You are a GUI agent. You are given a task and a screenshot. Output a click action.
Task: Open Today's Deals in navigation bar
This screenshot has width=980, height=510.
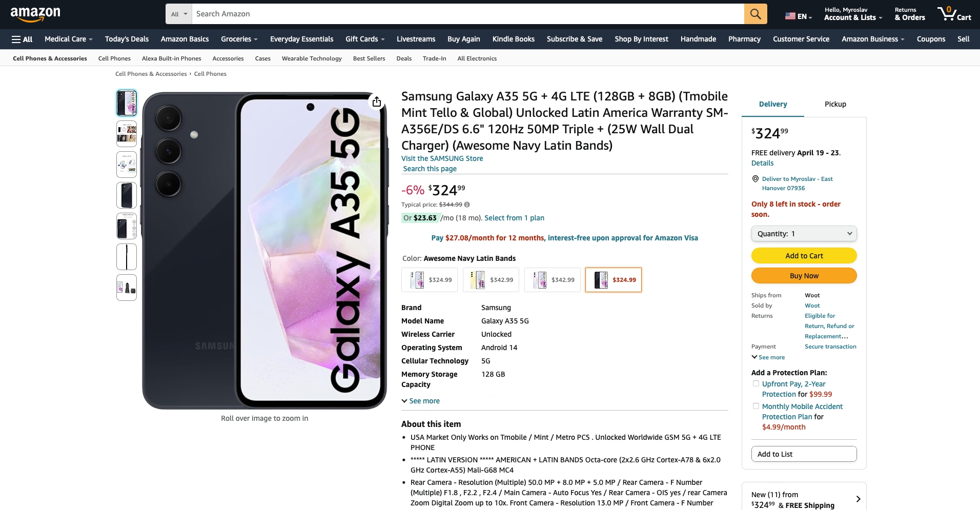coord(127,39)
